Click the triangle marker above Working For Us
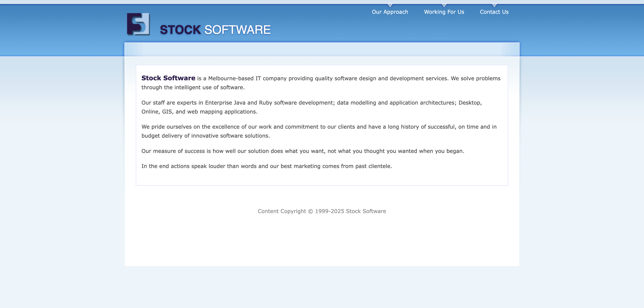Viewport: 644px width, 308px height. coord(444,5)
